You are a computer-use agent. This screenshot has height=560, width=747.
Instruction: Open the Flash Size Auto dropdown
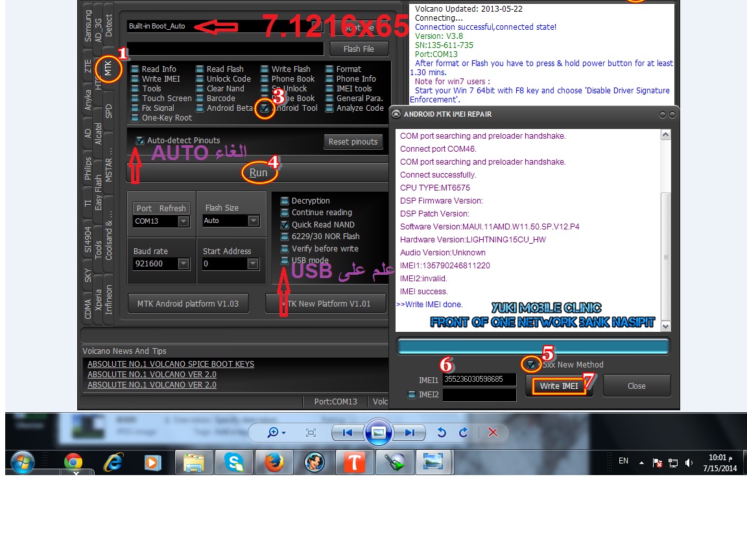[x=254, y=220]
